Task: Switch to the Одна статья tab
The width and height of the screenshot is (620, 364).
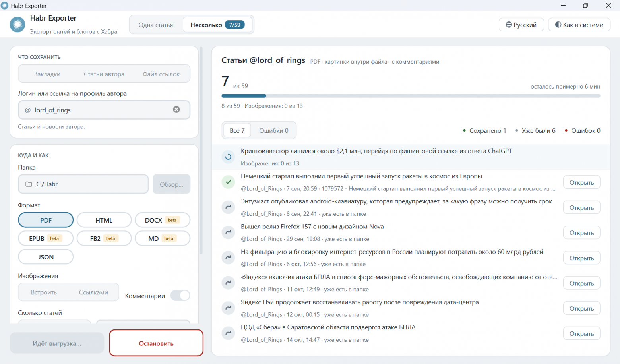Action: [x=156, y=25]
